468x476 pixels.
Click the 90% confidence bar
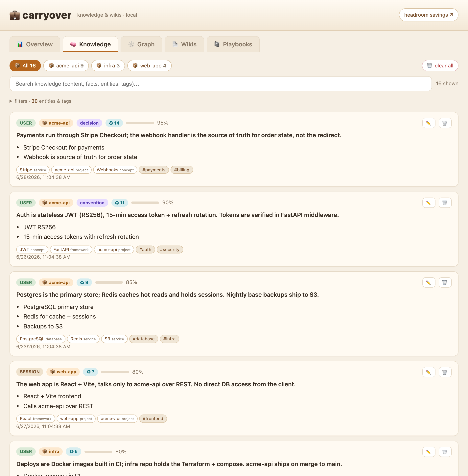(x=145, y=202)
